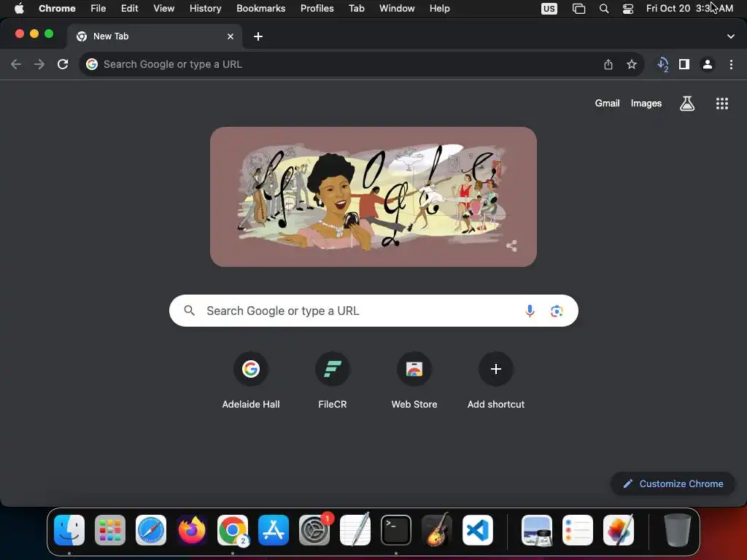The image size is (747, 560).
Task: Open the downloads indicator icon
Action: click(662, 64)
